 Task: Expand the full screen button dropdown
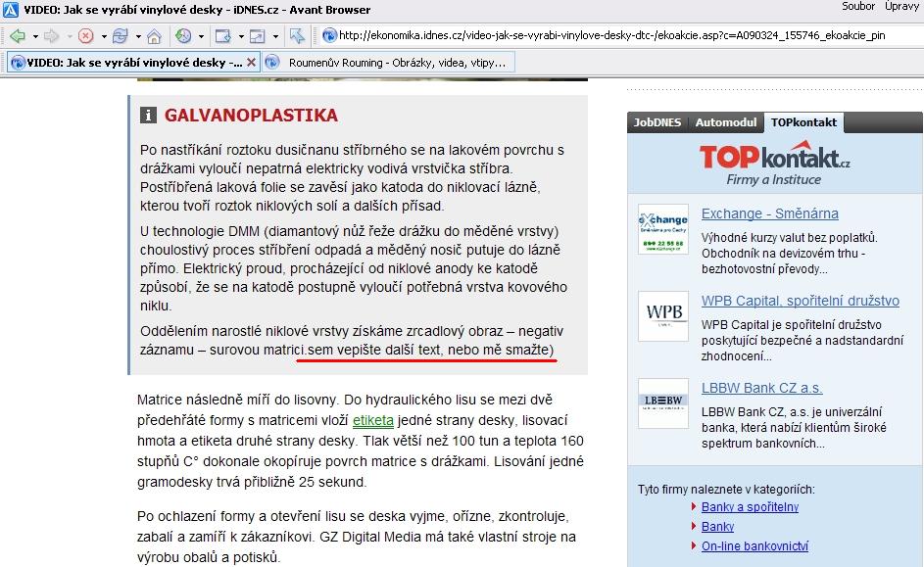coord(275,36)
